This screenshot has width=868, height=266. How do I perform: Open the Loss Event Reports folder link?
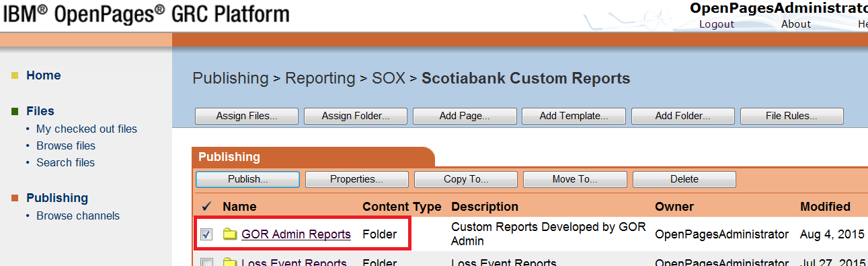tap(294, 262)
